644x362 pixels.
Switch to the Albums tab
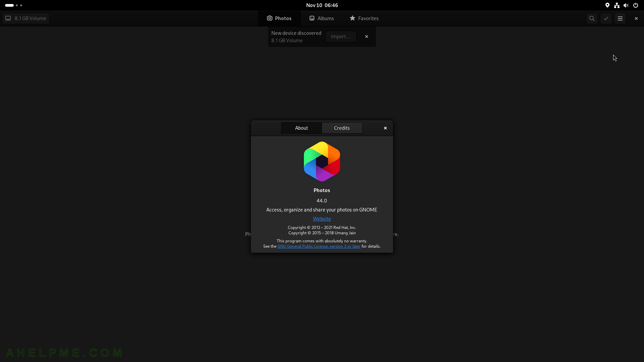pos(322,18)
